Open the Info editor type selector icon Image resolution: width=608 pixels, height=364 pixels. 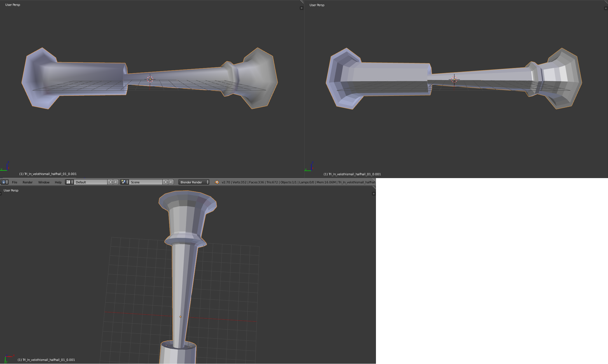[x=4, y=182]
